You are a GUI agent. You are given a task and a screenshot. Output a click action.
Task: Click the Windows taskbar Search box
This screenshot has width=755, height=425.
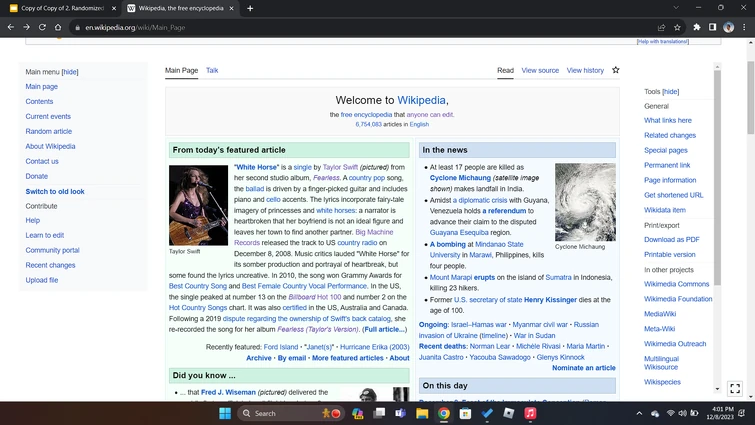click(291, 413)
